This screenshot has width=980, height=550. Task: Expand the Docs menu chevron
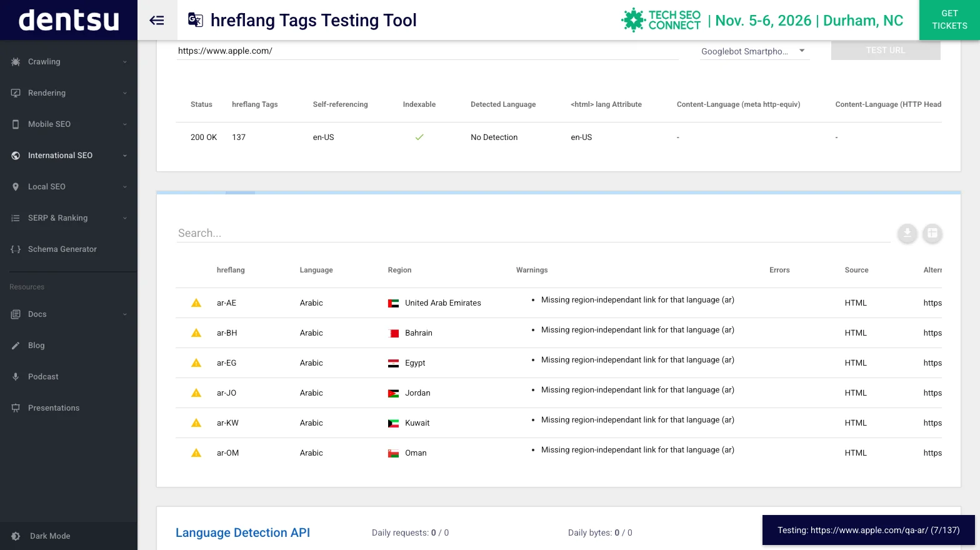[125, 314]
